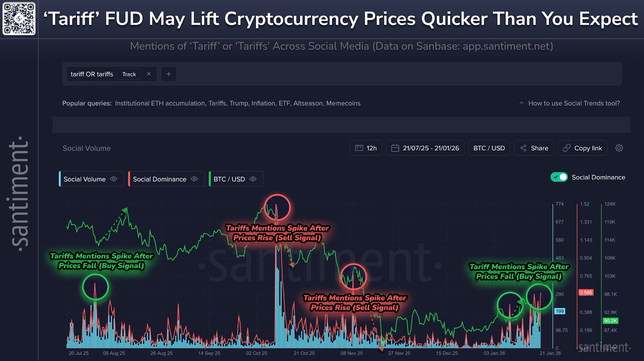
Task: Open the BTC / USD pair selector
Action: pos(489,148)
